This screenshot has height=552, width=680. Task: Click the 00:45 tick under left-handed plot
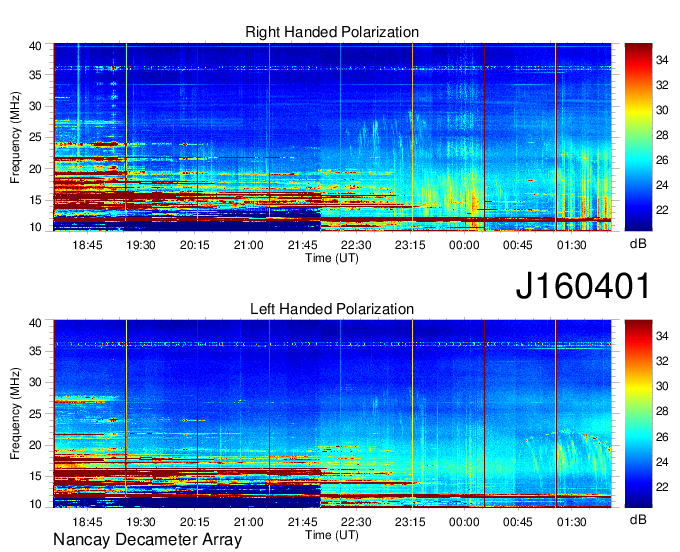click(x=518, y=522)
